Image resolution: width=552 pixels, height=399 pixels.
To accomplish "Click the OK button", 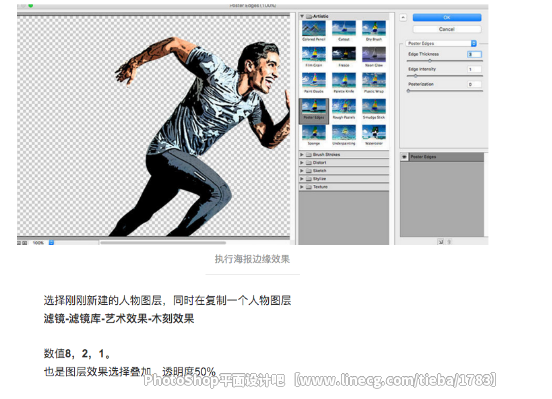I will click(447, 17).
